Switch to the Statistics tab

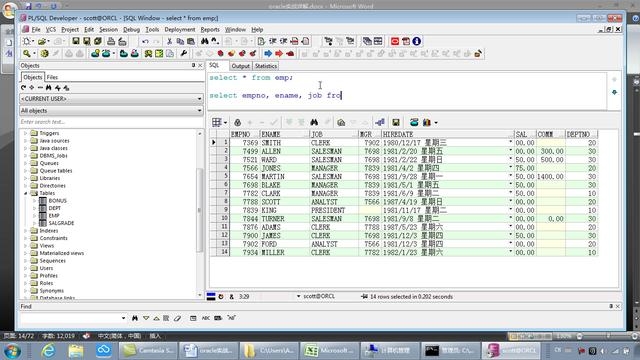click(266, 66)
